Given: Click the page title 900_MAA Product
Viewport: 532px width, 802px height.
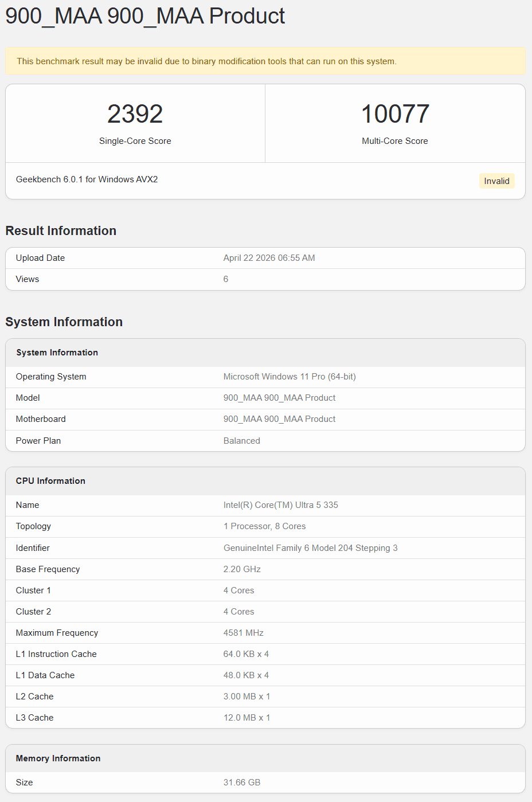Looking at the screenshot, I should pyautogui.click(x=145, y=16).
